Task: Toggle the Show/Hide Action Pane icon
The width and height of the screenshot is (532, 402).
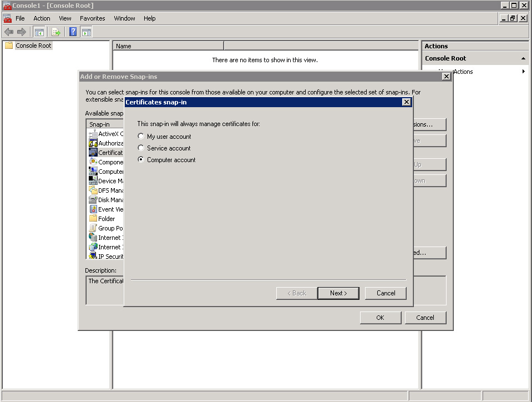Action: (x=87, y=32)
